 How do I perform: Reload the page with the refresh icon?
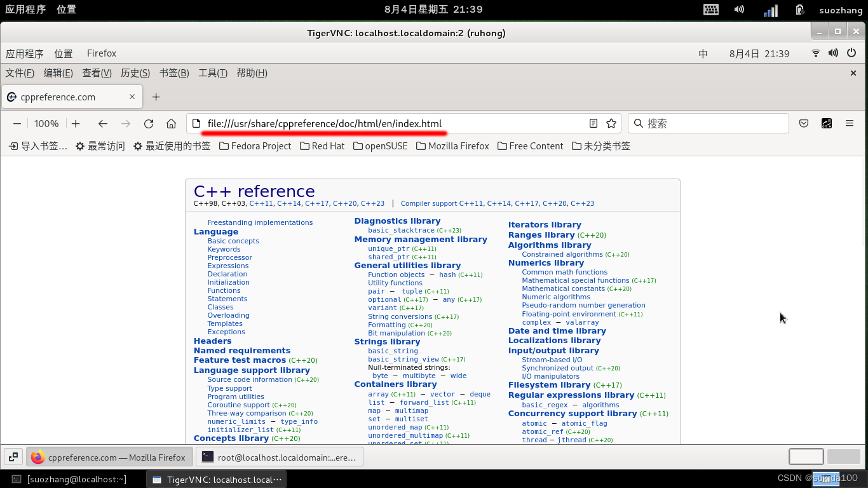(149, 123)
